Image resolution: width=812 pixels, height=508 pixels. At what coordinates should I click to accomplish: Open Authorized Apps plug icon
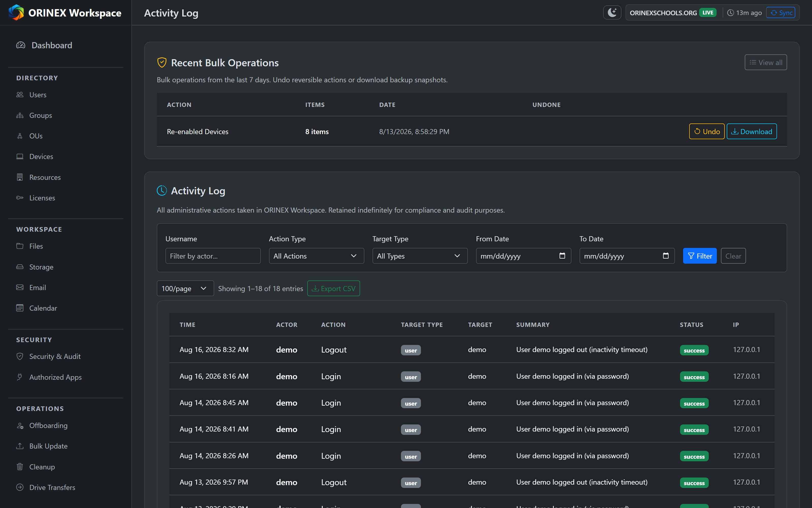point(20,377)
